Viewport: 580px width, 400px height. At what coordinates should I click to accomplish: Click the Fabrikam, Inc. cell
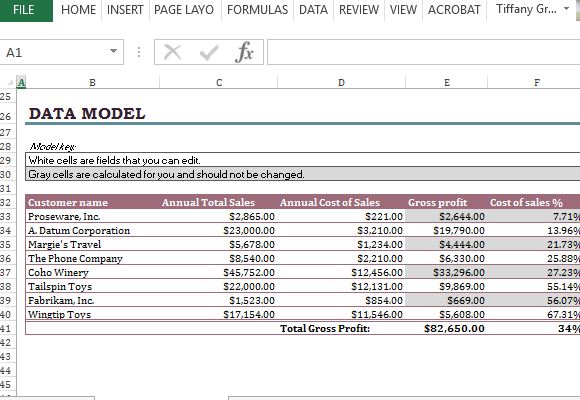[92, 300]
